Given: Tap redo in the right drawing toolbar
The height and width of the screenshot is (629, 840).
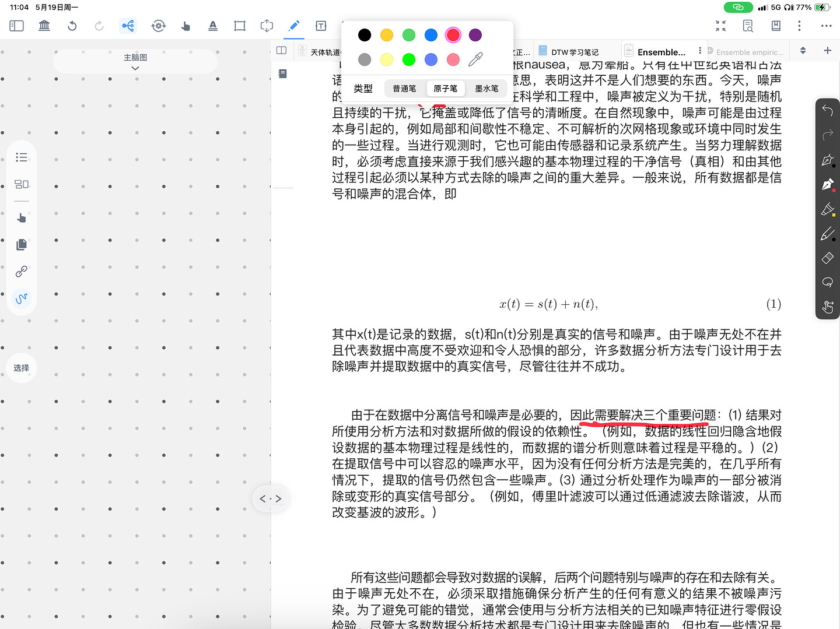Looking at the screenshot, I should click(827, 135).
